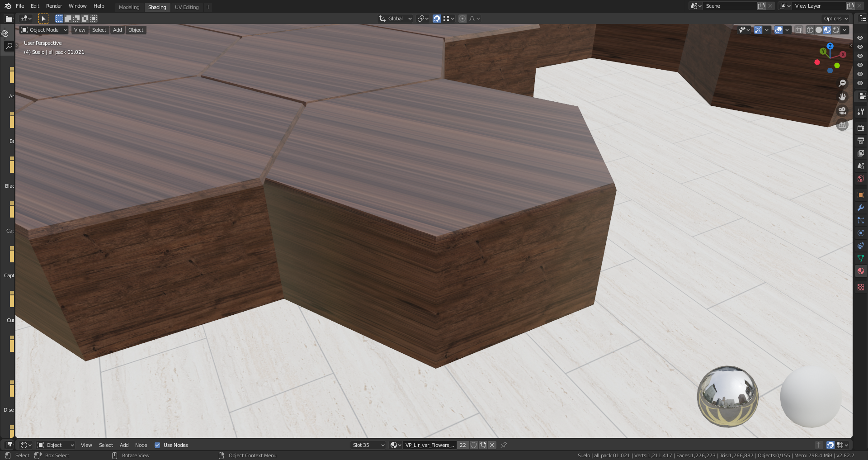This screenshot has width=868, height=460.
Task: Select wireframe viewport shading
Action: [810, 30]
